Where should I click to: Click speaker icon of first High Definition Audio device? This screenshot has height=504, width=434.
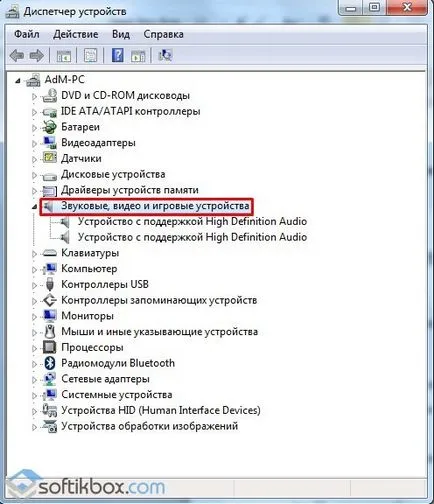point(64,222)
